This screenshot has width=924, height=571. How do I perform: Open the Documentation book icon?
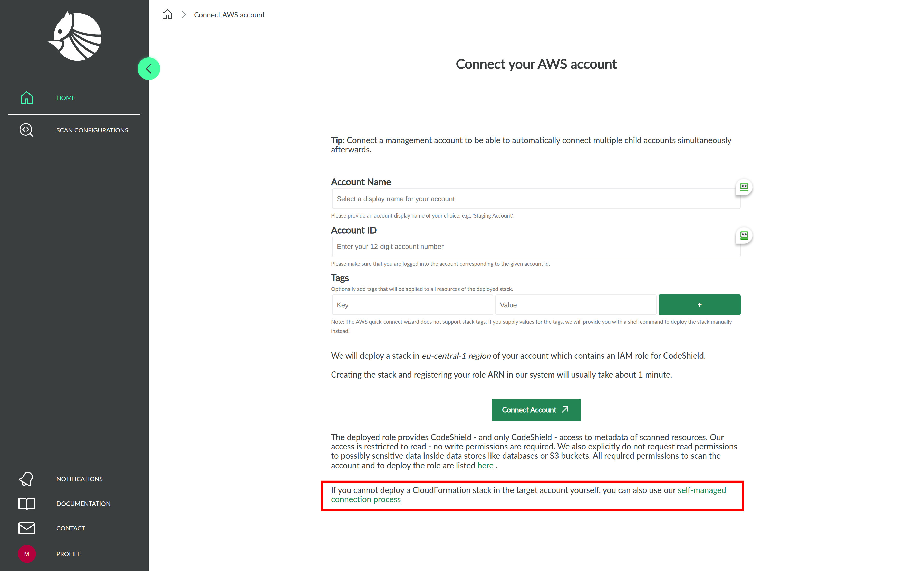[26, 503]
